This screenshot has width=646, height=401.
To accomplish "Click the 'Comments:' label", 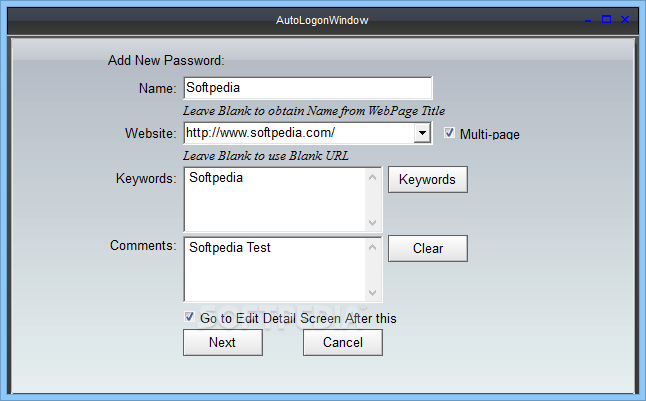I will (143, 246).
